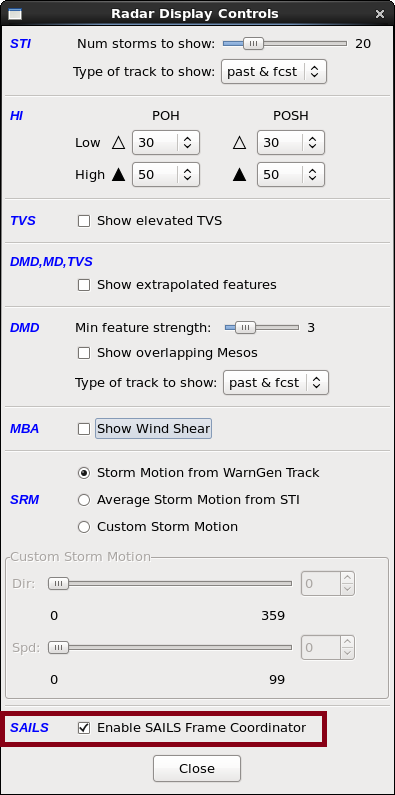Toggle the Show Wind Shear checkbox
The image size is (395, 795).
(x=84, y=429)
